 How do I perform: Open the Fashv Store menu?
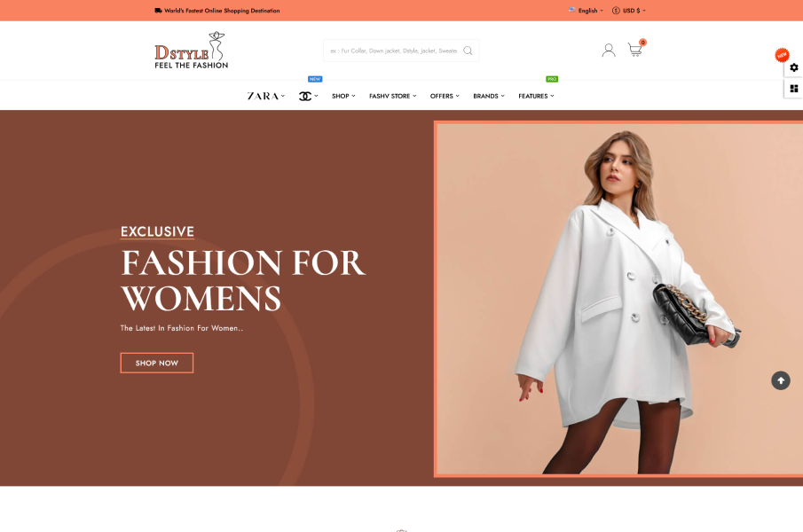(x=392, y=96)
